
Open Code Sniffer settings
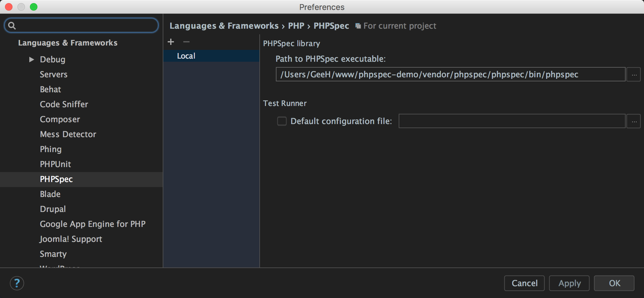tap(64, 104)
